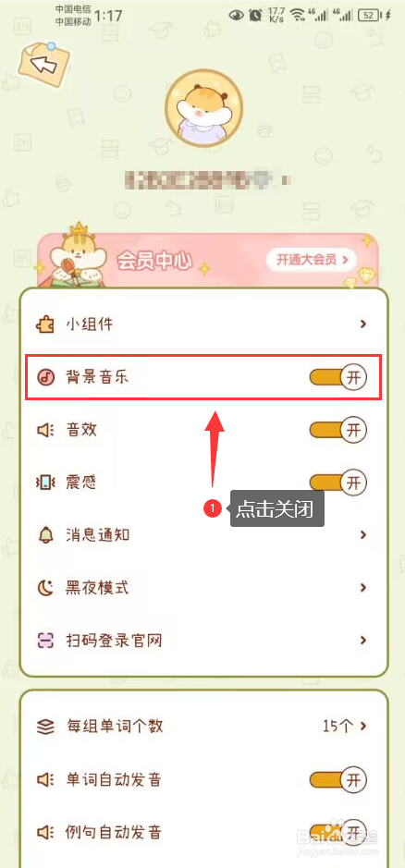This screenshot has height=868, width=405.
Task: Click the layers icon for 每组单词个数
Action: point(45,726)
